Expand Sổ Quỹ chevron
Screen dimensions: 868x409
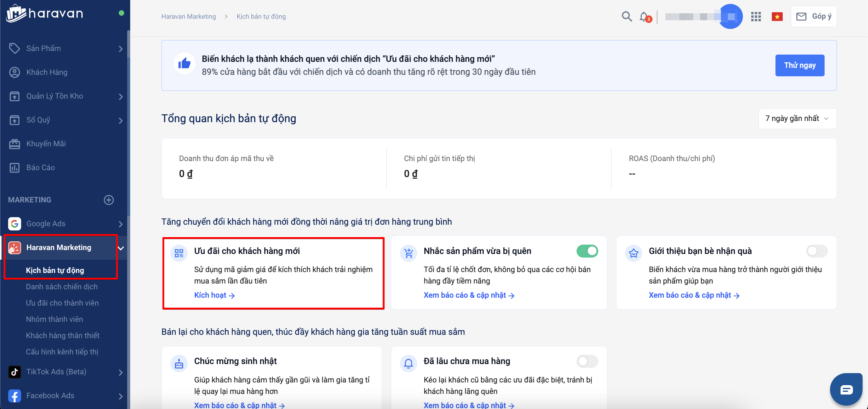121,121
